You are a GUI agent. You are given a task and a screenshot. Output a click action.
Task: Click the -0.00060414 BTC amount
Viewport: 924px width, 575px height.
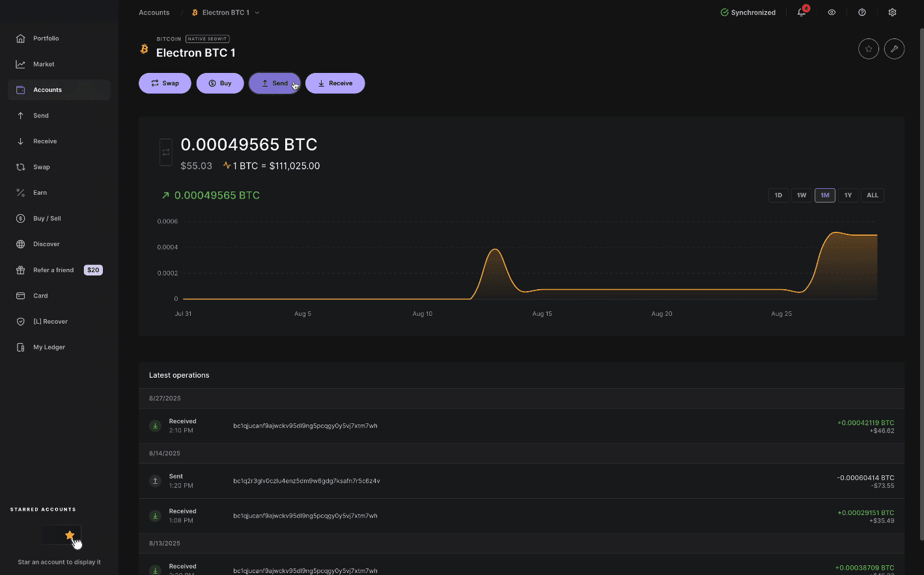tap(865, 478)
